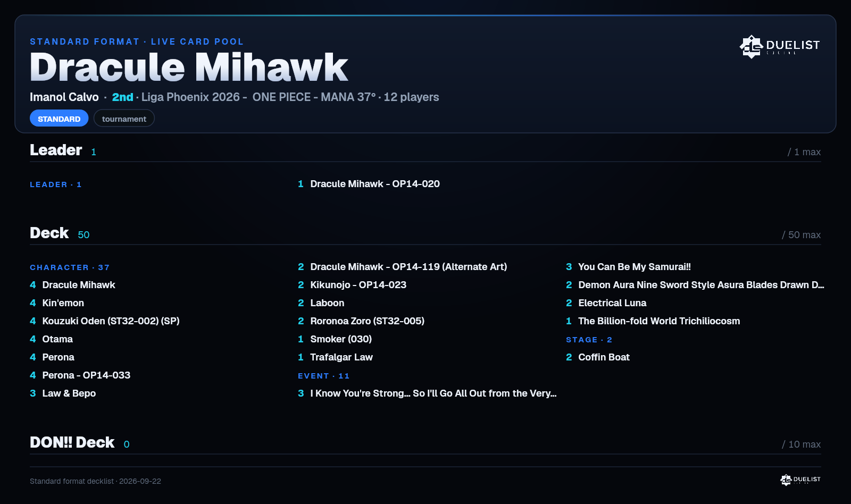Click the CHARACTER · 37 section label

(70, 267)
